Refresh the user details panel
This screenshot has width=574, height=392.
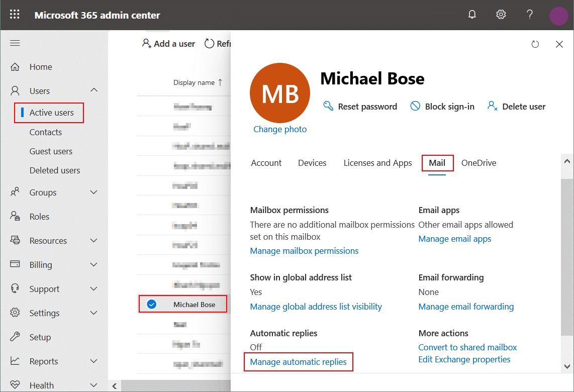coord(535,44)
